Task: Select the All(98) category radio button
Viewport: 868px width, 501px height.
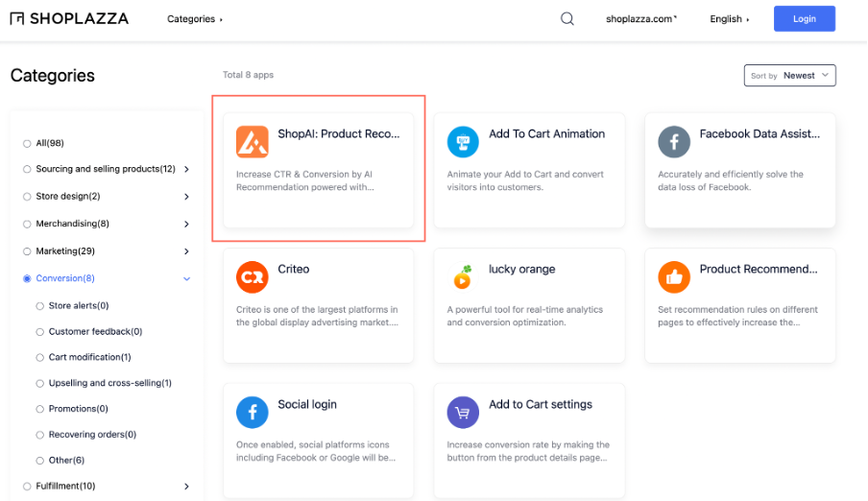Action: pos(27,144)
